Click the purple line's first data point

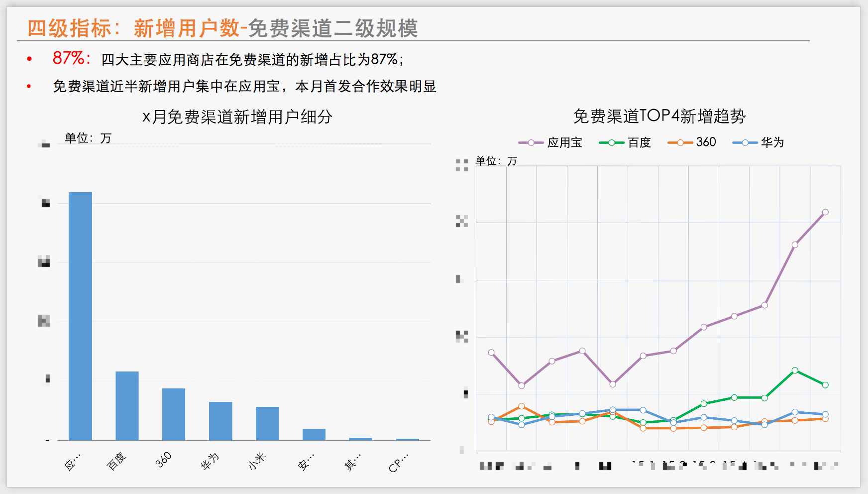491,353
